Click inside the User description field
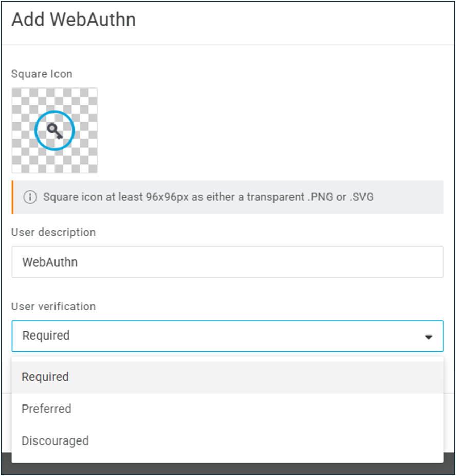 (227, 262)
